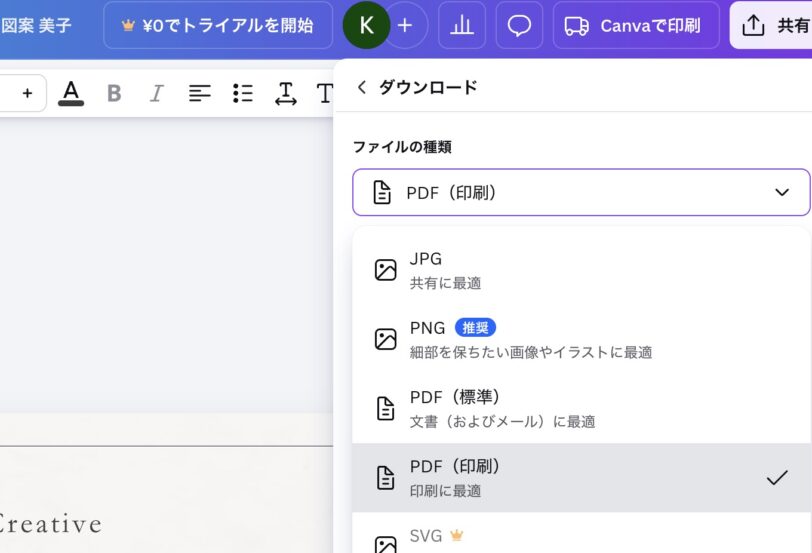The width and height of the screenshot is (812, 553).
Task: Open the text spacing tool
Action: tap(286, 93)
